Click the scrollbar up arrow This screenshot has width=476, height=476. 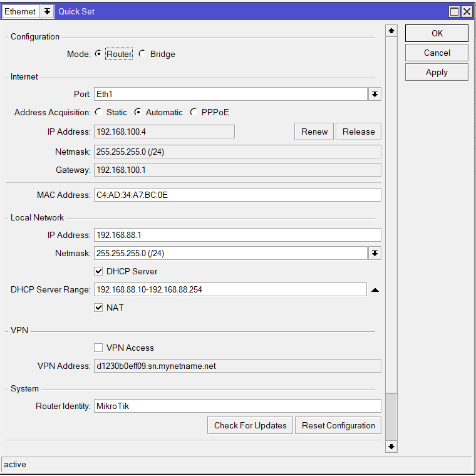point(391,31)
